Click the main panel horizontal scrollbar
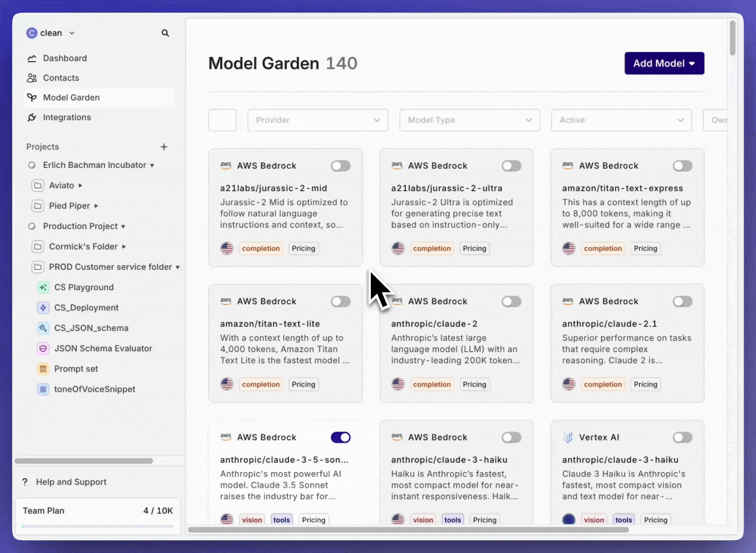 point(408,529)
